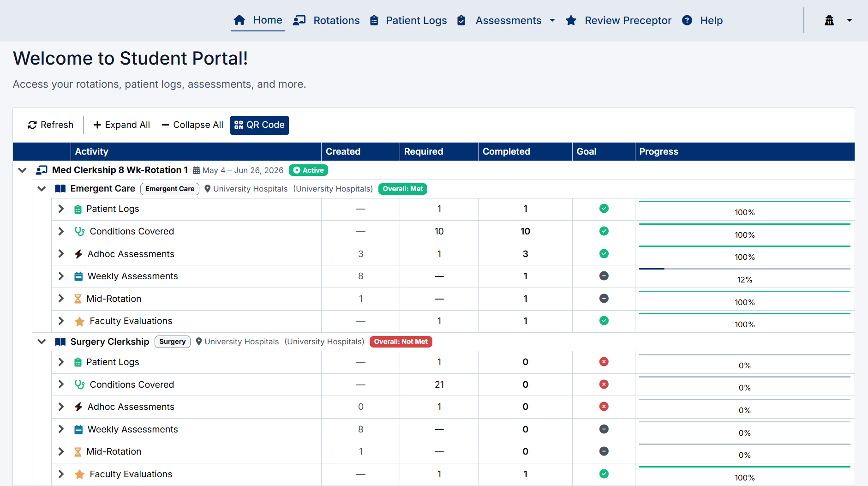The width and height of the screenshot is (868, 486).
Task: Click the Review Preceptor star icon
Action: (571, 20)
